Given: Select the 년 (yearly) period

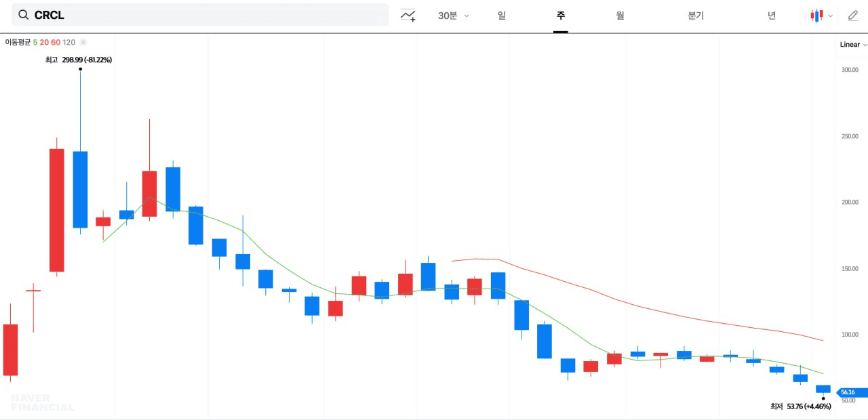Looking at the screenshot, I should click(772, 15).
